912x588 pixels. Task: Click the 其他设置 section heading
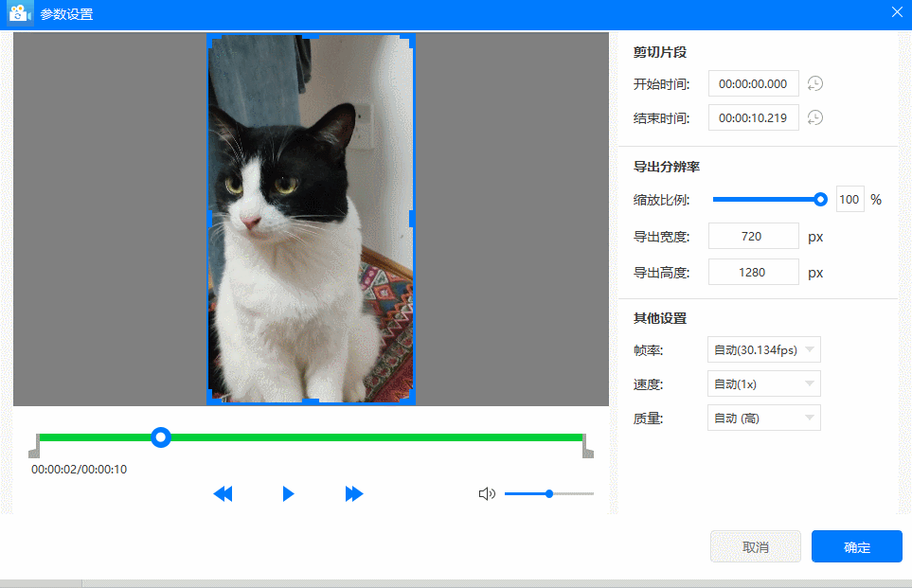point(660,319)
